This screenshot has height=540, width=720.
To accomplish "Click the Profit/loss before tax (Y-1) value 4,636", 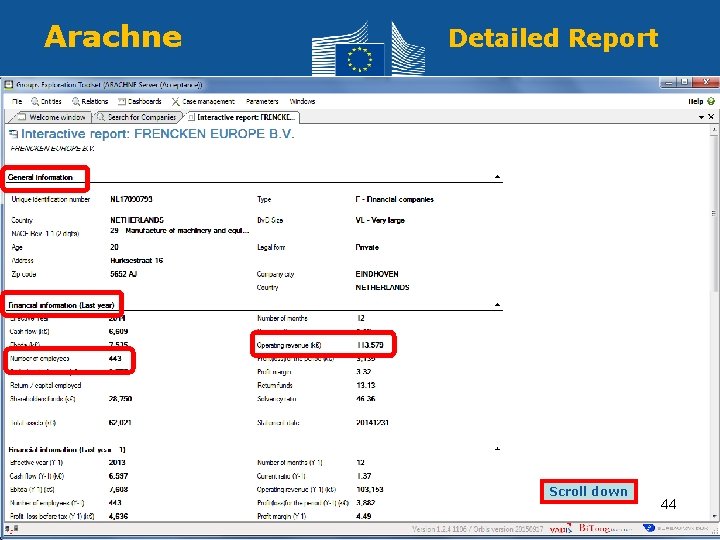I will pyautogui.click(x=118, y=516).
